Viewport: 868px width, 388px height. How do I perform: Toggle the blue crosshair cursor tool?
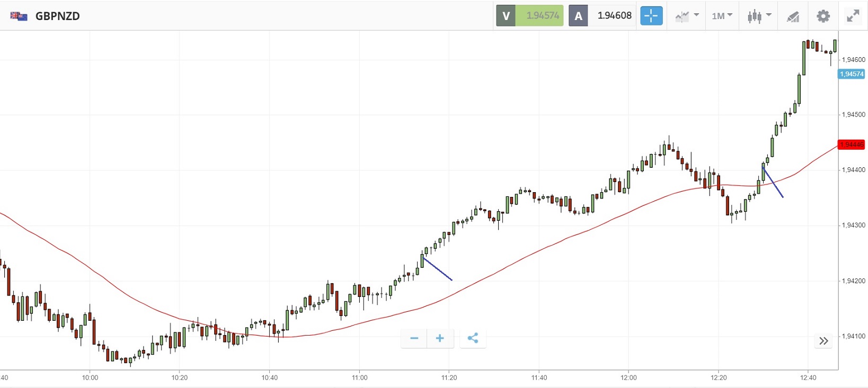click(651, 16)
